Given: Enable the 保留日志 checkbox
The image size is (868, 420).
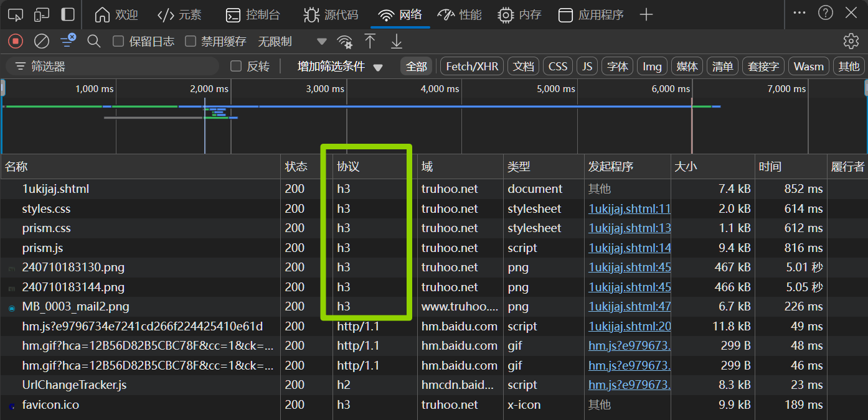Looking at the screenshot, I should pyautogui.click(x=118, y=42).
